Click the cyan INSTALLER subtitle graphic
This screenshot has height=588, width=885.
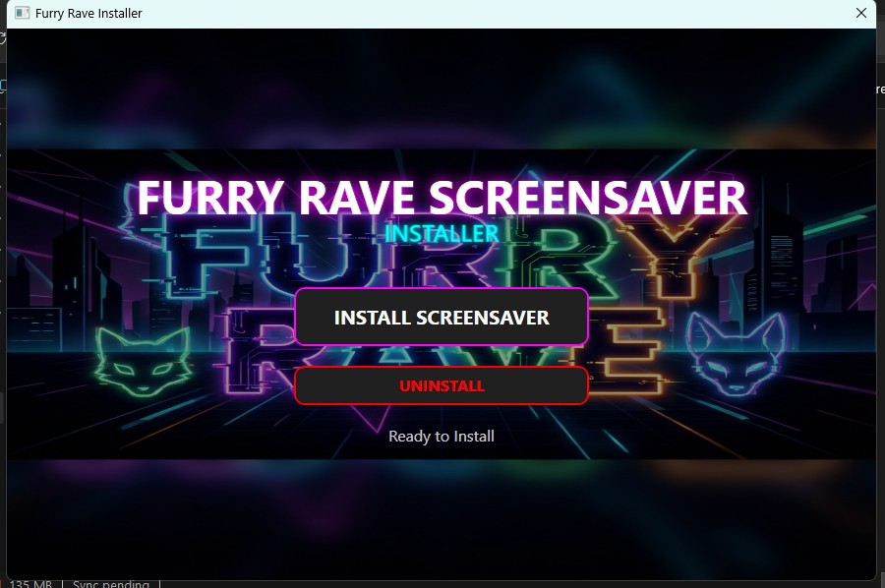point(442,234)
